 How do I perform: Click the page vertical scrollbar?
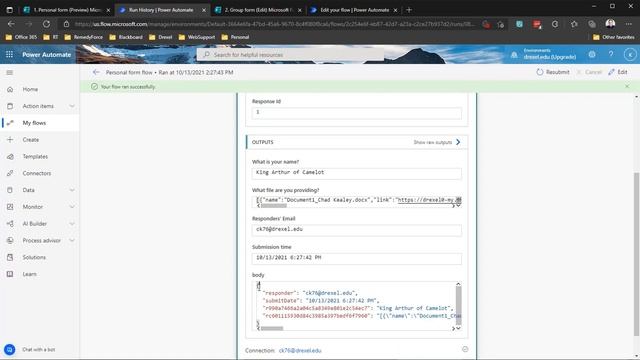[x=636, y=254]
